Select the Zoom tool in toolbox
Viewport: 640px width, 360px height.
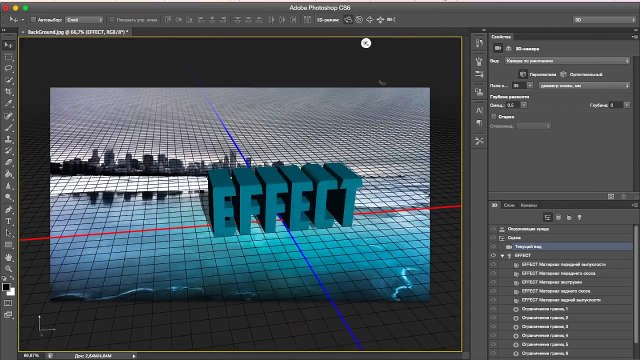(8, 269)
